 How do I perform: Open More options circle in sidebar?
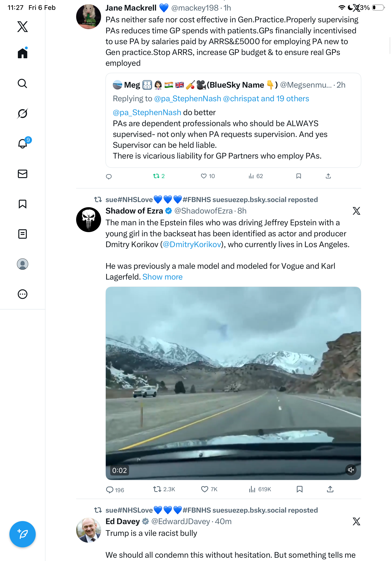[x=23, y=294]
